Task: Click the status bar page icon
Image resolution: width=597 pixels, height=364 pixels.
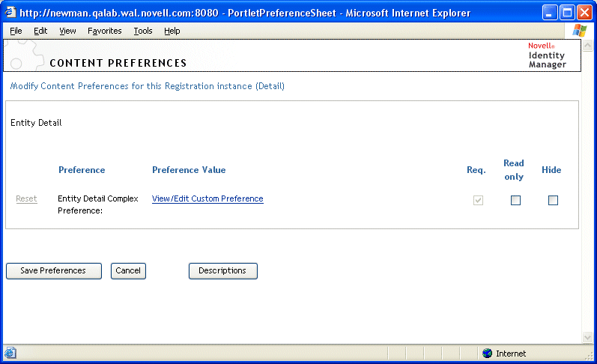Action: click(10, 354)
